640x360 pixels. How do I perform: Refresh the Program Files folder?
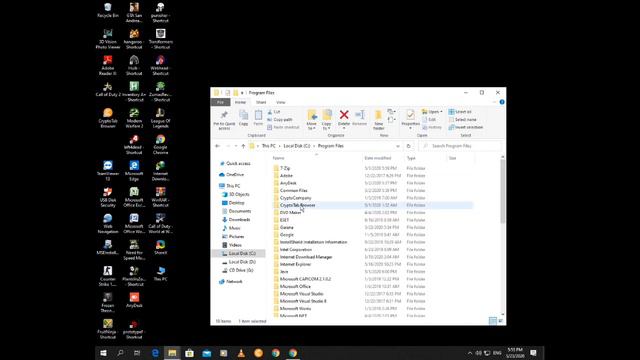tap(409, 146)
